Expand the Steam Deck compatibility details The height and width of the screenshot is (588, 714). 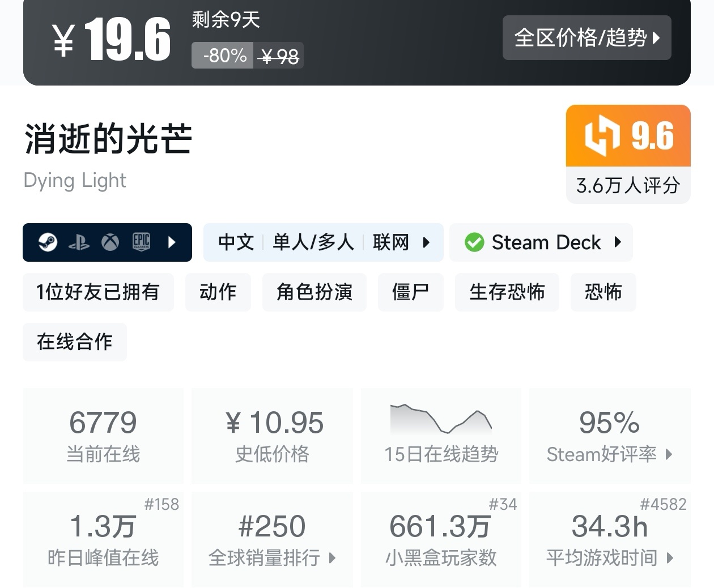point(618,242)
